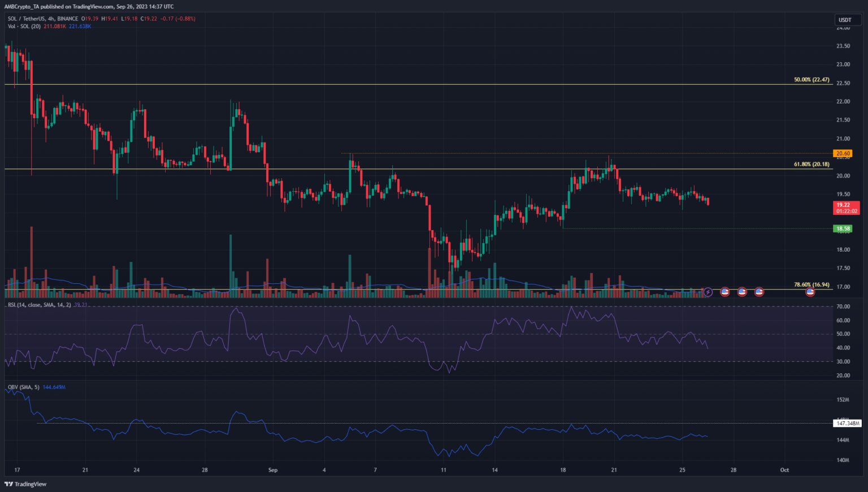Screen dimensions: 868x492
Task: Open the rightmost US flag economic event
Action: (810, 292)
